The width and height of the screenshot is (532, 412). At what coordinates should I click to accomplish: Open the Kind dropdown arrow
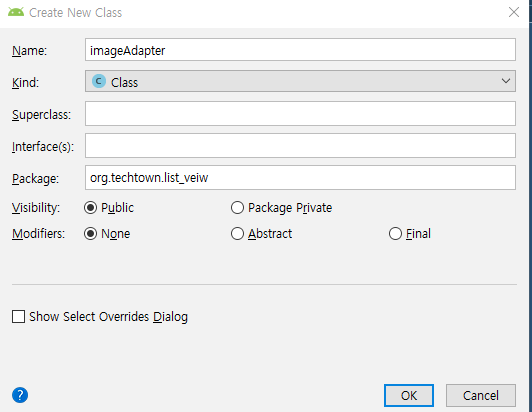[x=506, y=81]
